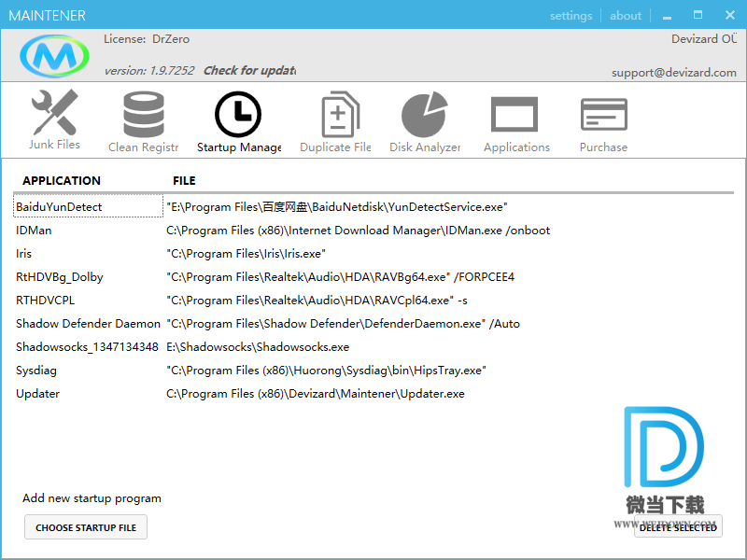Open the Applications window icon
This screenshot has height=560, width=747.
point(514,114)
